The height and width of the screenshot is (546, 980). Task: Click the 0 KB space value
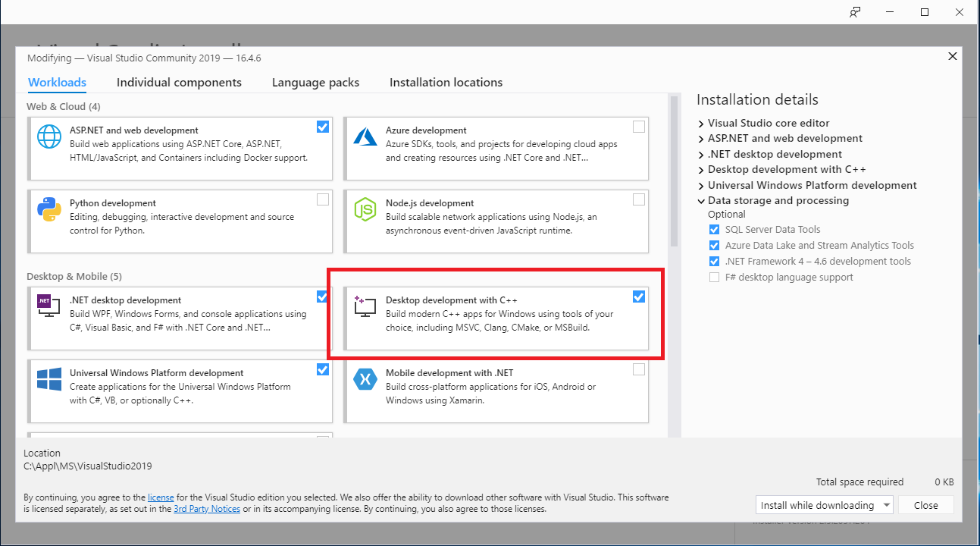(944, 482)
